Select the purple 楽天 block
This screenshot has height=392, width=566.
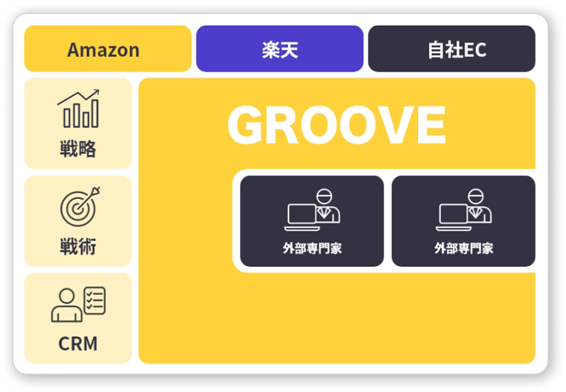point(280,49)
